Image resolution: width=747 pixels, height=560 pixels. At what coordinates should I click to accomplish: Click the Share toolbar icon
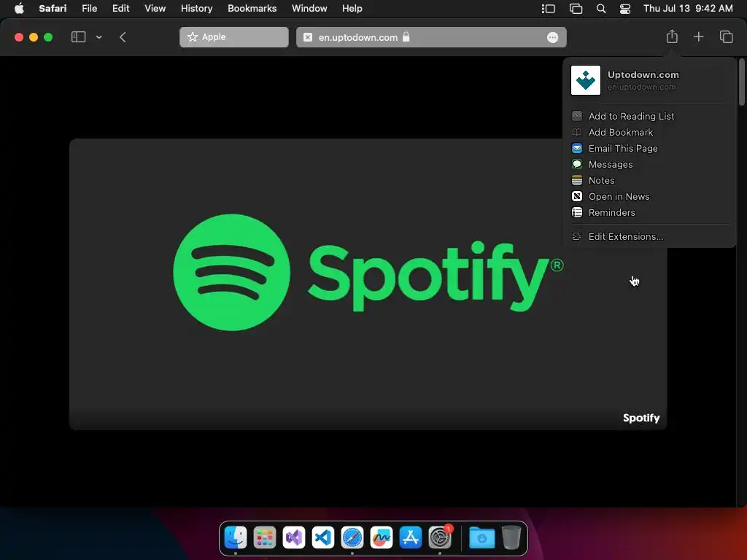[672, 36]
